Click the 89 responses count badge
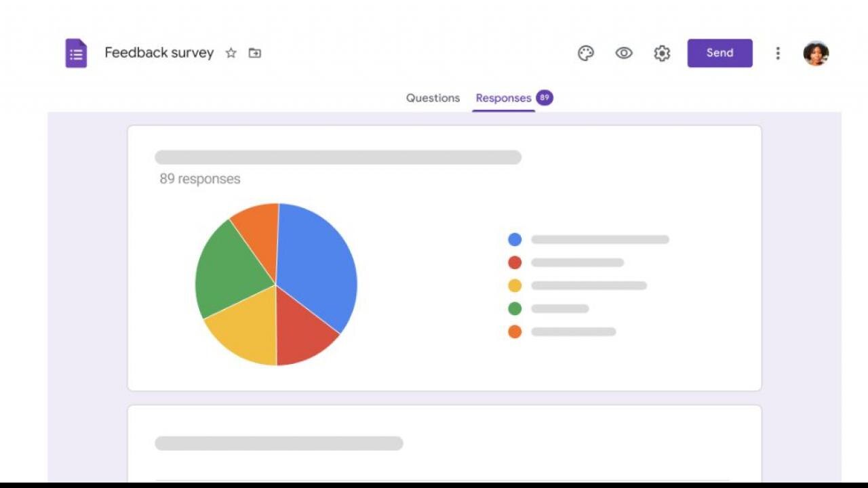868x488 pixels. coord(545,98)
